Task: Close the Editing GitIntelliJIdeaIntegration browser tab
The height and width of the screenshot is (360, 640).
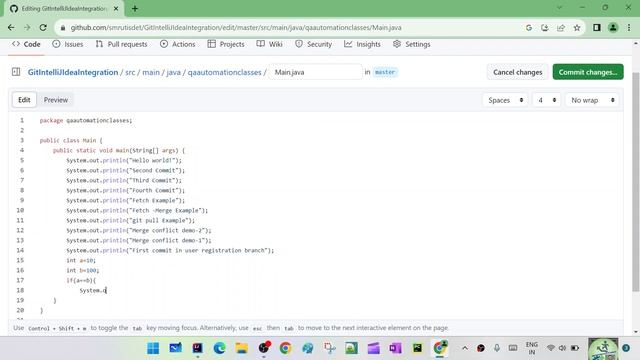Action: coord(116,8)
